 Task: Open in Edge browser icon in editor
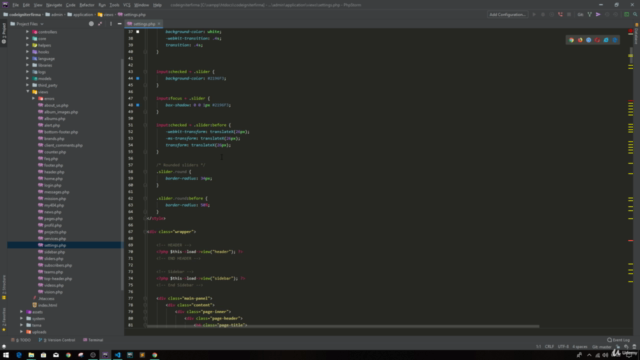tap(615, 40)
